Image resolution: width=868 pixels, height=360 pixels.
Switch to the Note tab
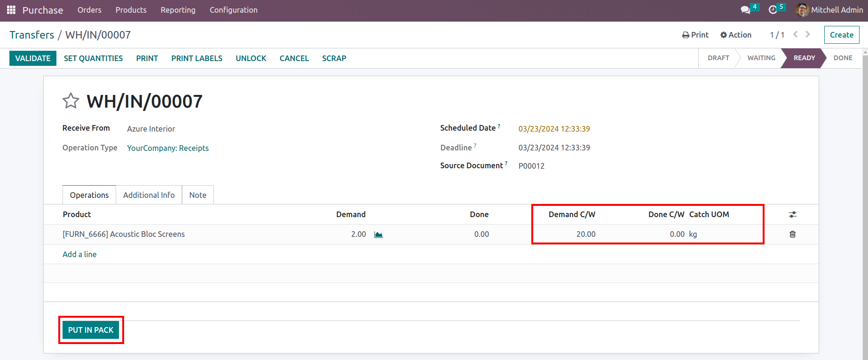(198, 195)
